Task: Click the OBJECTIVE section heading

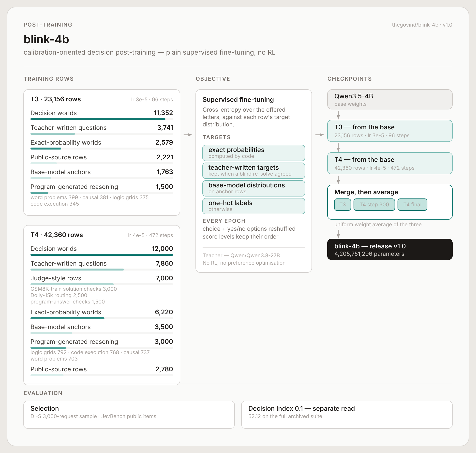Action: tap(213, 79)
